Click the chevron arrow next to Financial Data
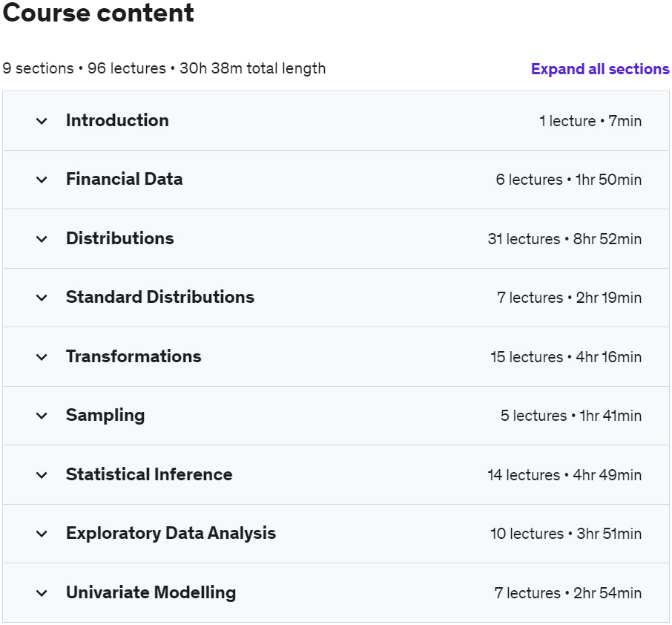 42,180
